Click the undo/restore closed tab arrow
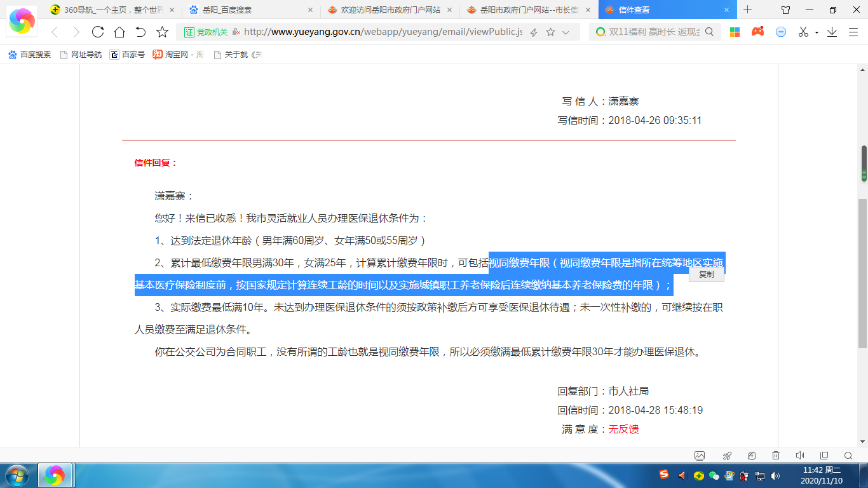868x488 pixels. [140, 32]
